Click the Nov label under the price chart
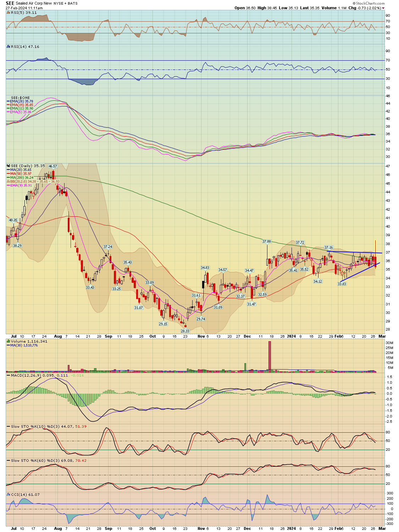This screenshot has width=399, height=532. coord(201,336)
